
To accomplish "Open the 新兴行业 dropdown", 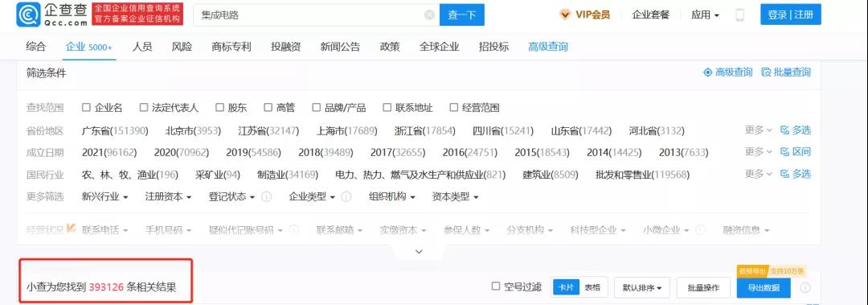I will 105,196.
